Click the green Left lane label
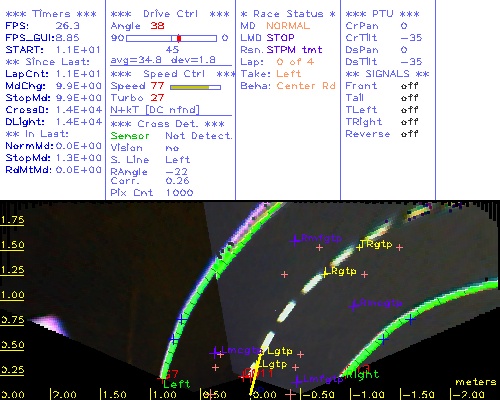This screenshot has width=500, height=400. tap(176, 384)
